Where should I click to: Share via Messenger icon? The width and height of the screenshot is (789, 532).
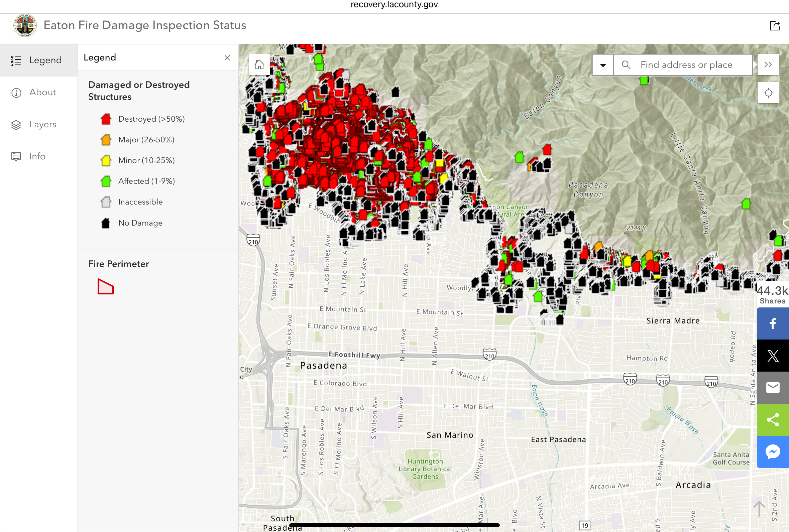(773, 451)
